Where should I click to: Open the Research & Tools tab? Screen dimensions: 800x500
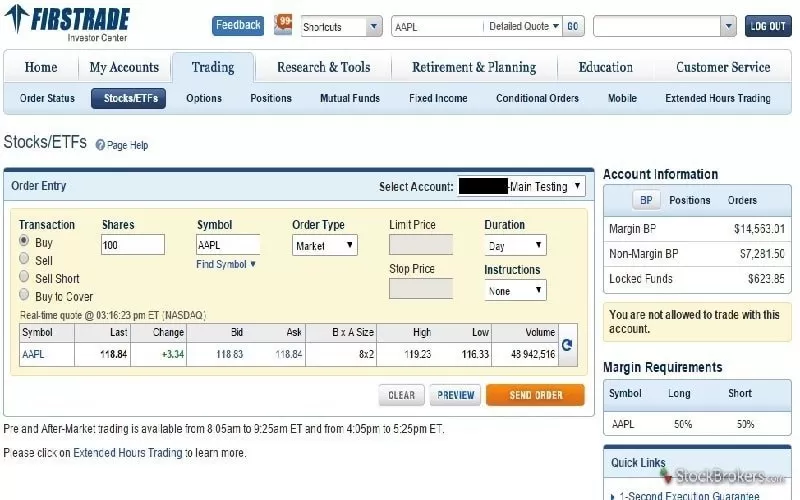pyautogui.click(x=323, y=67)
